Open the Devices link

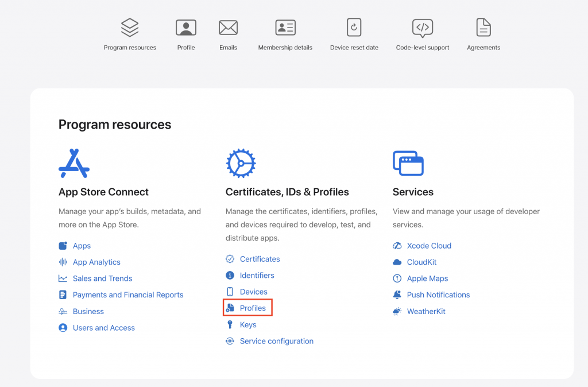point(253,292)
